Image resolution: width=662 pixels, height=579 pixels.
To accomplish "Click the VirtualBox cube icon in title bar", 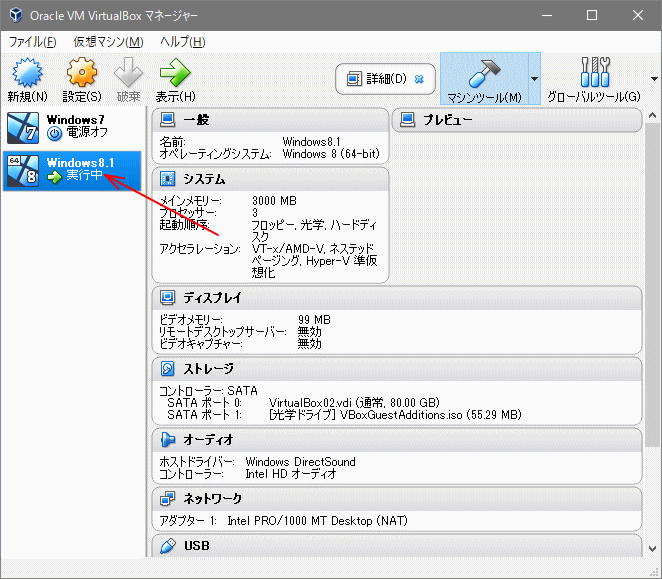I will coord(16,15).
